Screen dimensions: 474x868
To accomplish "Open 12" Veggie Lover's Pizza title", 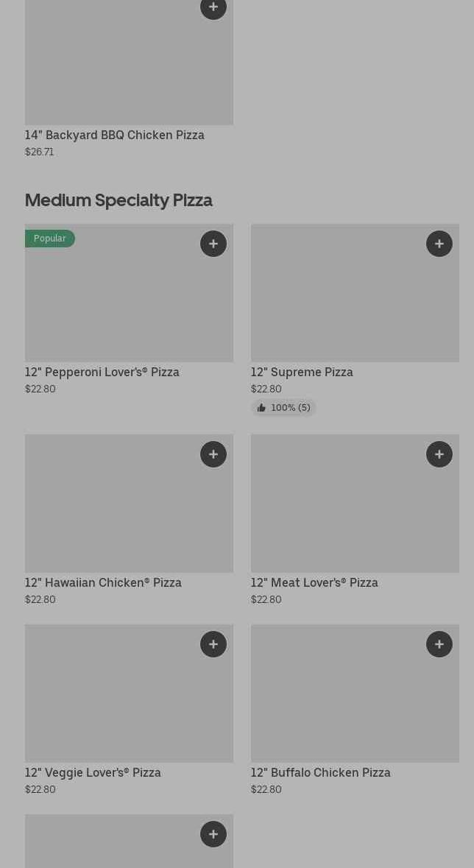I will (x=93, y=772).
